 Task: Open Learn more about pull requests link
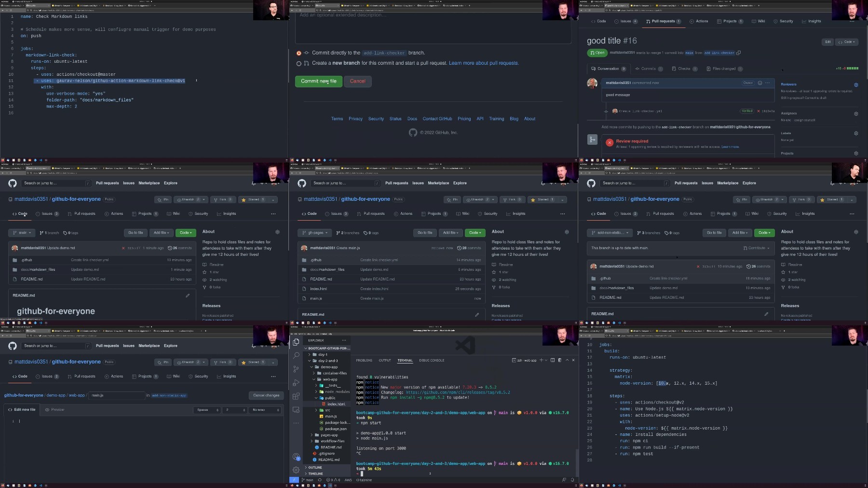pos(484,63)
